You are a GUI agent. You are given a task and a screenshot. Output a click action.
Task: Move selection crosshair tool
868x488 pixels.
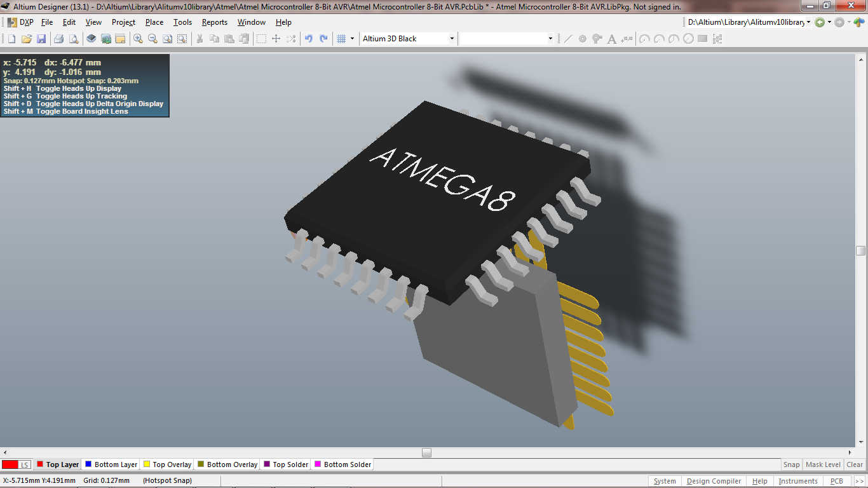[x=276, y=39]
